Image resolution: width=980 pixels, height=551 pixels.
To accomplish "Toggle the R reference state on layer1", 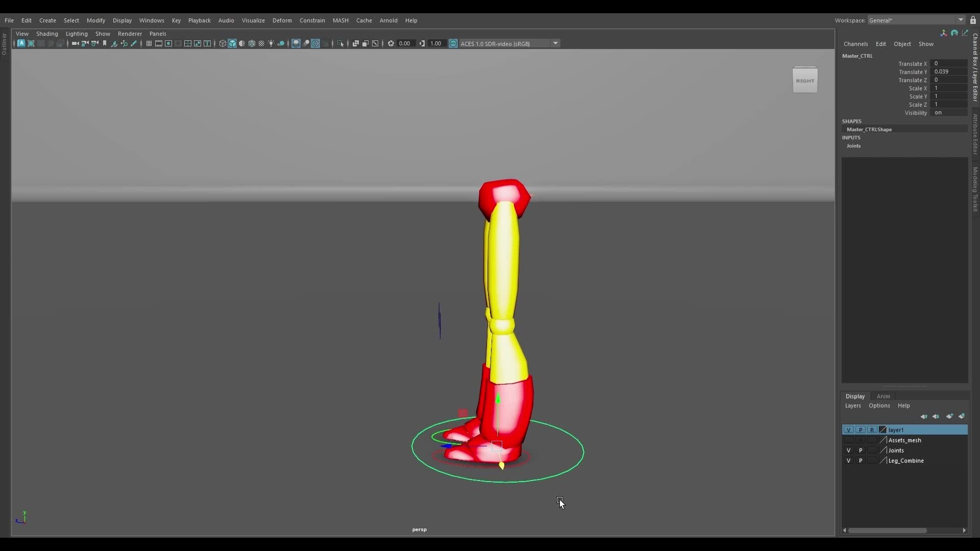I will click(872, 430).
